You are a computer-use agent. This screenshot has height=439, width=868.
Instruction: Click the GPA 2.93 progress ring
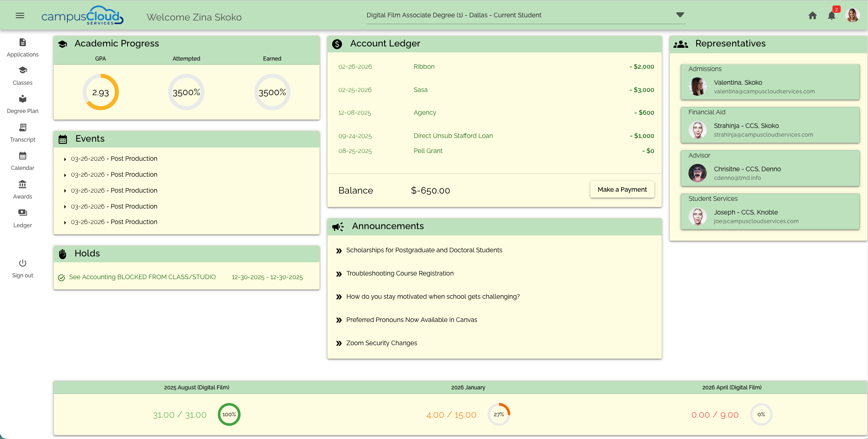(100, 92)
